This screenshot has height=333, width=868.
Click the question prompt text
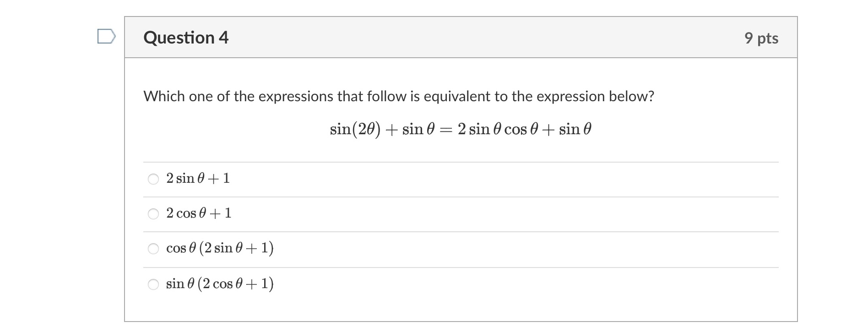click(x=398, y=96)
